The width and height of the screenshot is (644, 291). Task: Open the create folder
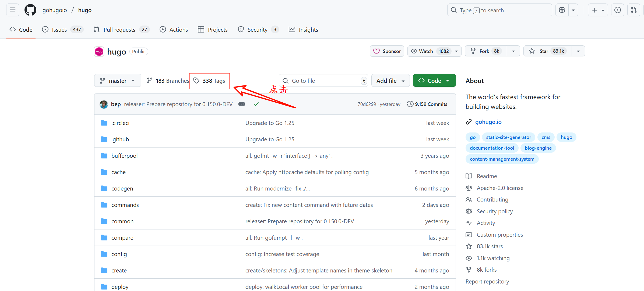(119, 271)
